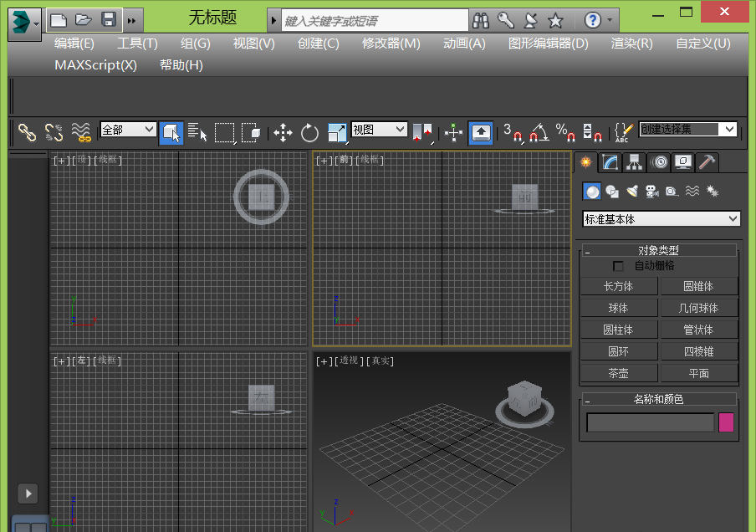756x532 pixels.
Task: Toggle 3D snaps
Action: pyautogui.click(x=513, y=132)
